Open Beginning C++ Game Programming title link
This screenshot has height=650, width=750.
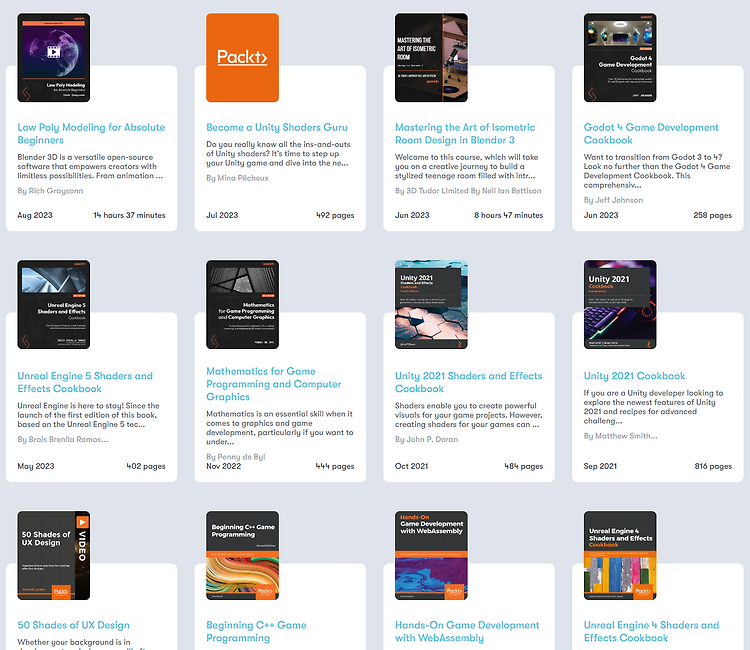pyautogui.click(x=256, y=631)
